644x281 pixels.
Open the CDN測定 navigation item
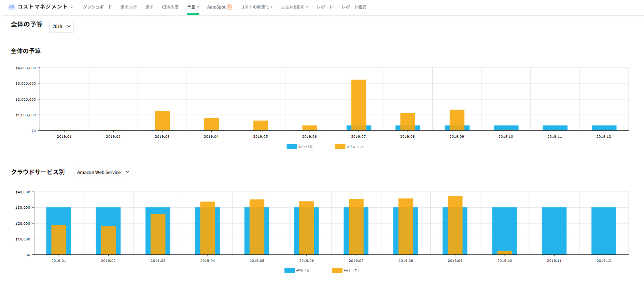coord(170,7)
